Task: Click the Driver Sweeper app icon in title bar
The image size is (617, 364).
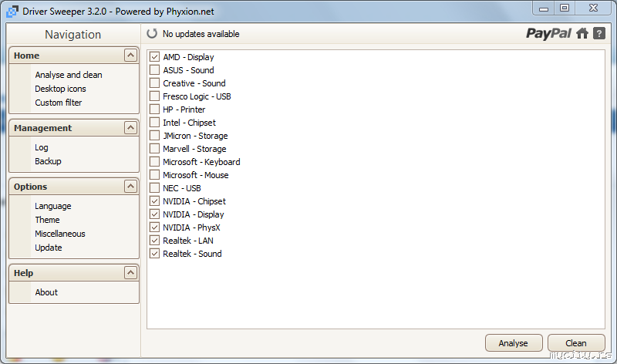Action: click(x=12, y=12)
